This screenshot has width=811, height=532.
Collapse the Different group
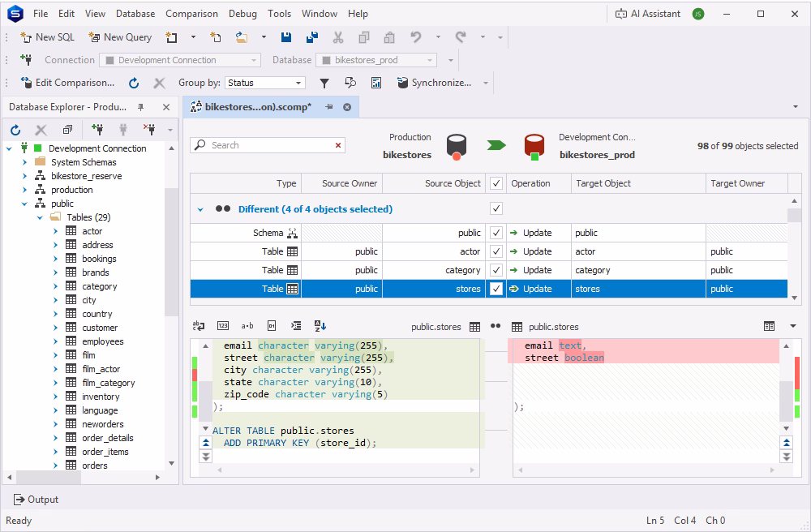200,209
